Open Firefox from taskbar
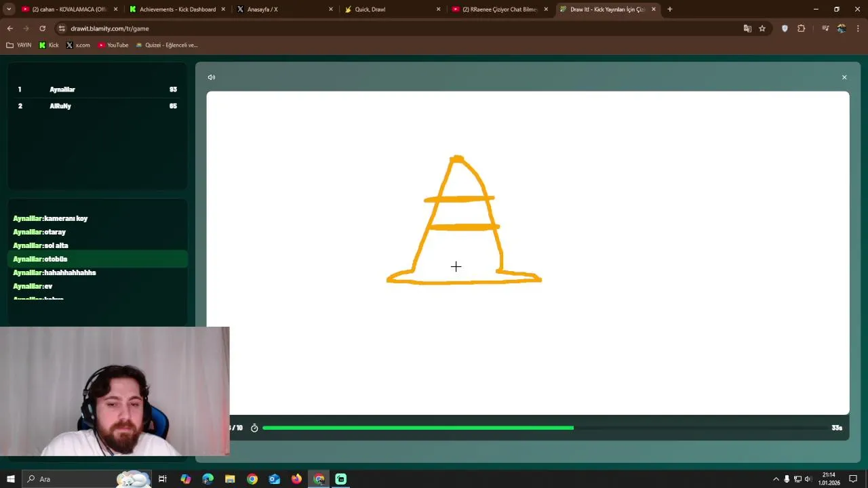This screenshot has width=868, height=488. click(296, 479)
